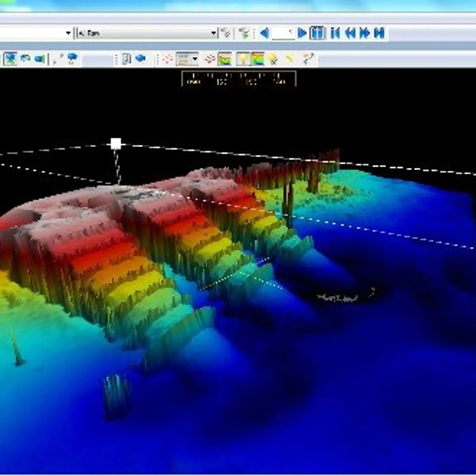This screenshot has width=476, height=476.
Task: Click the first highlighted blue view icon
Action: [11, 59]
